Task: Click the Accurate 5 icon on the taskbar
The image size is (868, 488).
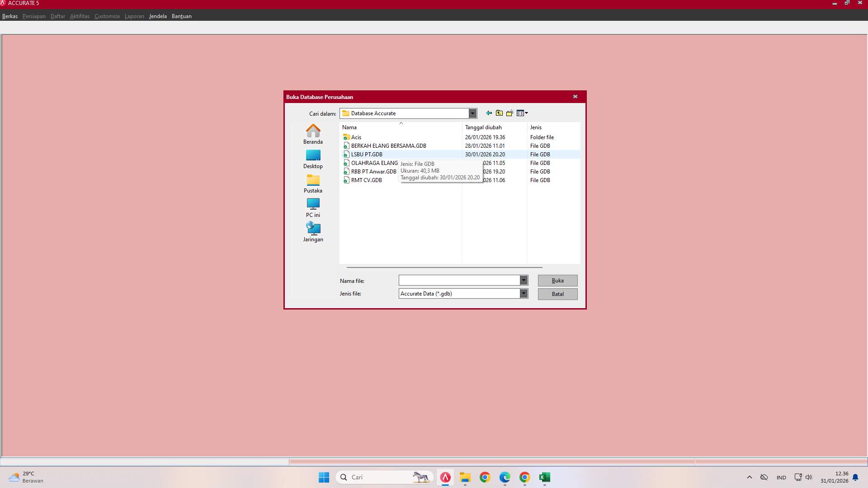Action: [445, 477]
